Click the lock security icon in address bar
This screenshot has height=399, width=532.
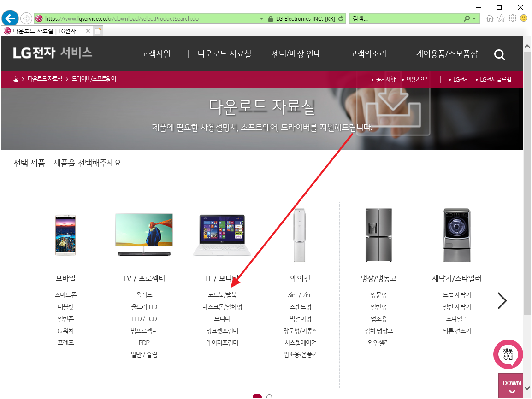(271, 18)
